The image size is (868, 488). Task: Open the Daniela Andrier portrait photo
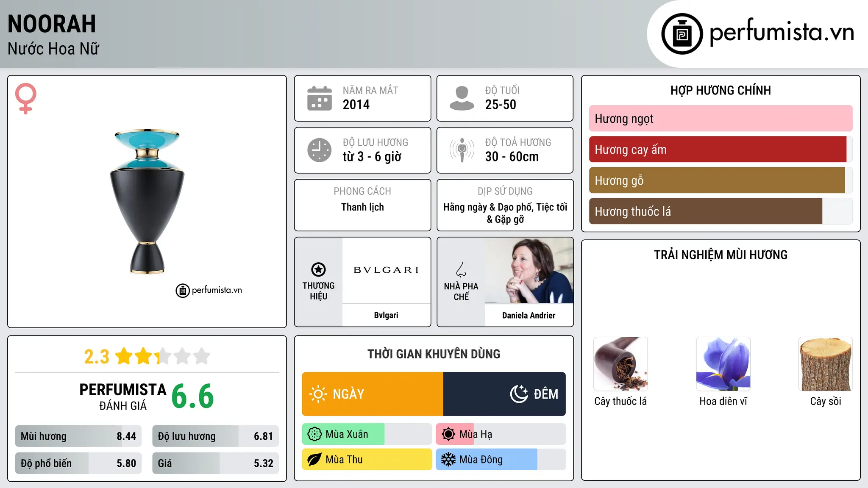[529, 270]
